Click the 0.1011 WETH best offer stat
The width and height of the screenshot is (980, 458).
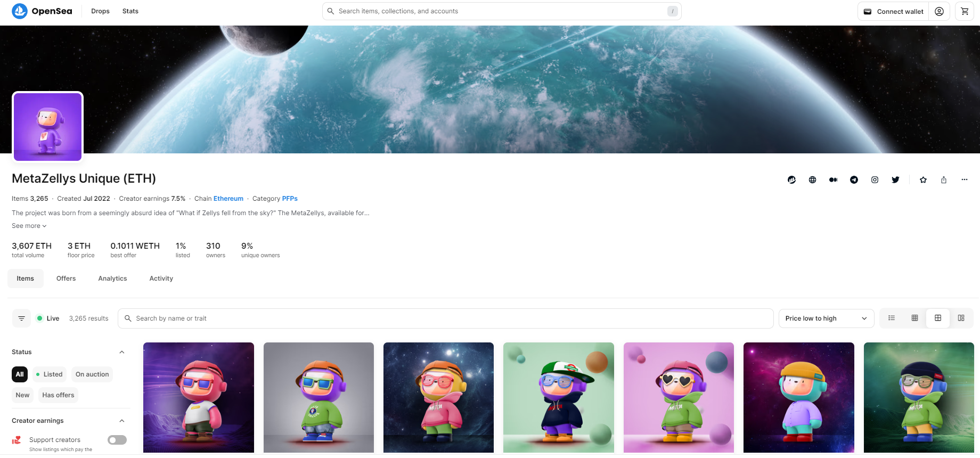click(135, 250)
